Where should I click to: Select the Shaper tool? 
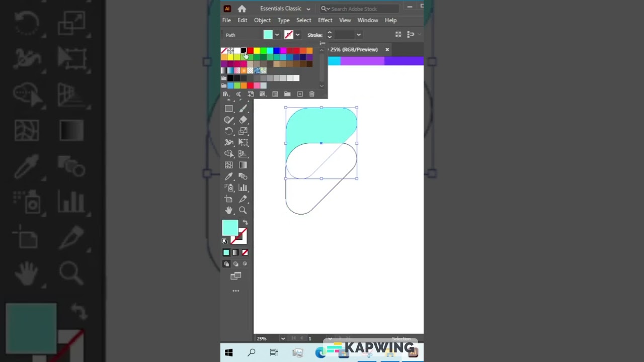(229, 120)
